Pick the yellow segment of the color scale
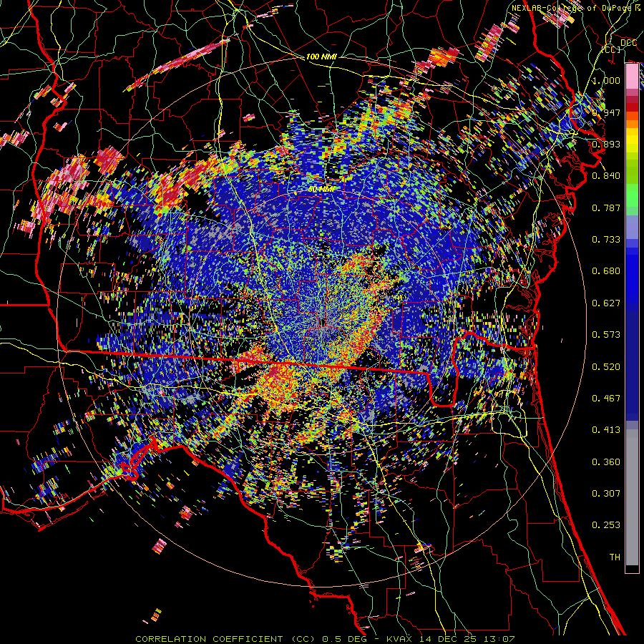The width and height of the screenshot is (644, 644). (632, 141)
